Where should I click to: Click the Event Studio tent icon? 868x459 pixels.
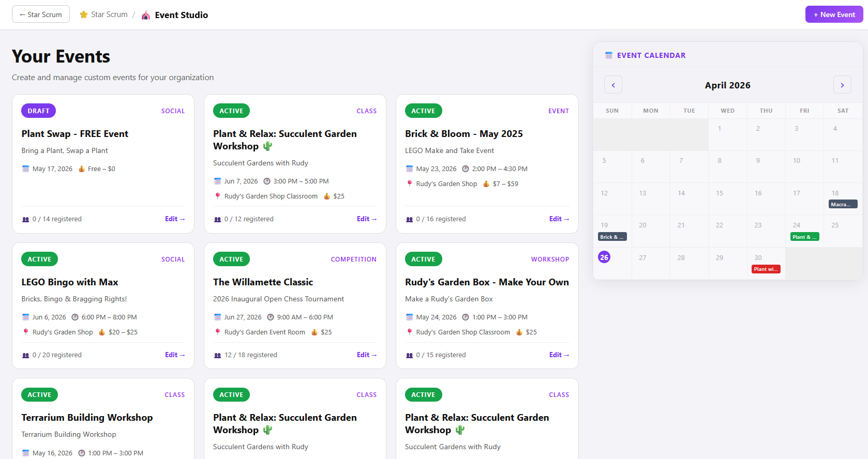pos(146,15)
